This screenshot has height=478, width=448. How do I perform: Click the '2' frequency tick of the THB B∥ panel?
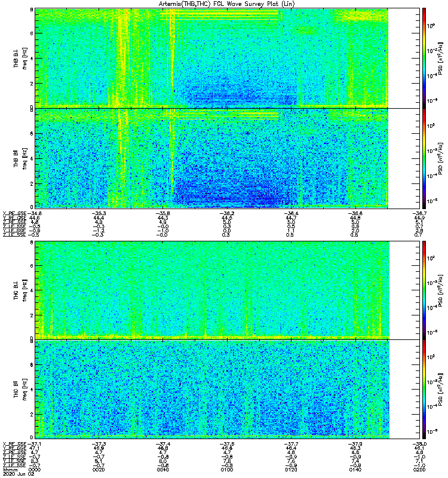coord(32,183)
